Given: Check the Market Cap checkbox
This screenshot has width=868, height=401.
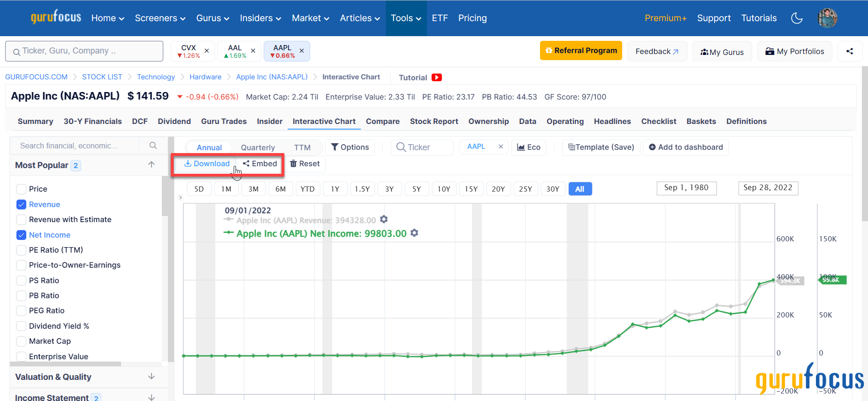Looking at the screenshot, I should pos(21,341).
